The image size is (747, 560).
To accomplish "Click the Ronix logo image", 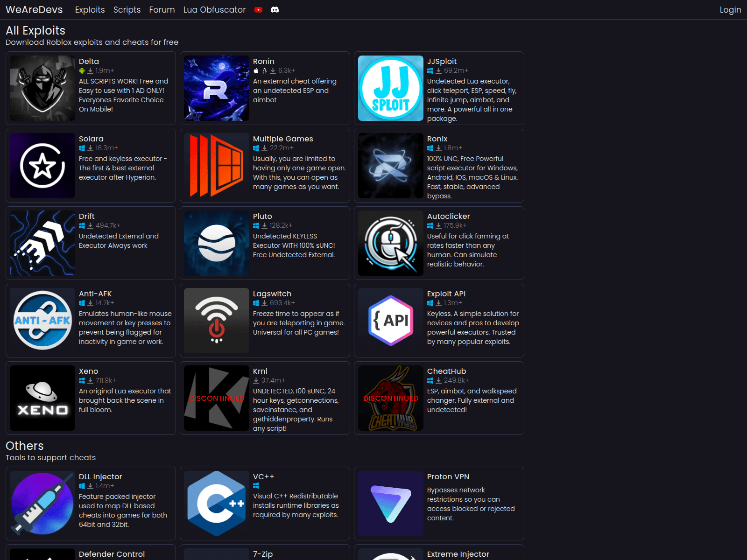I will tap(391, 166).
